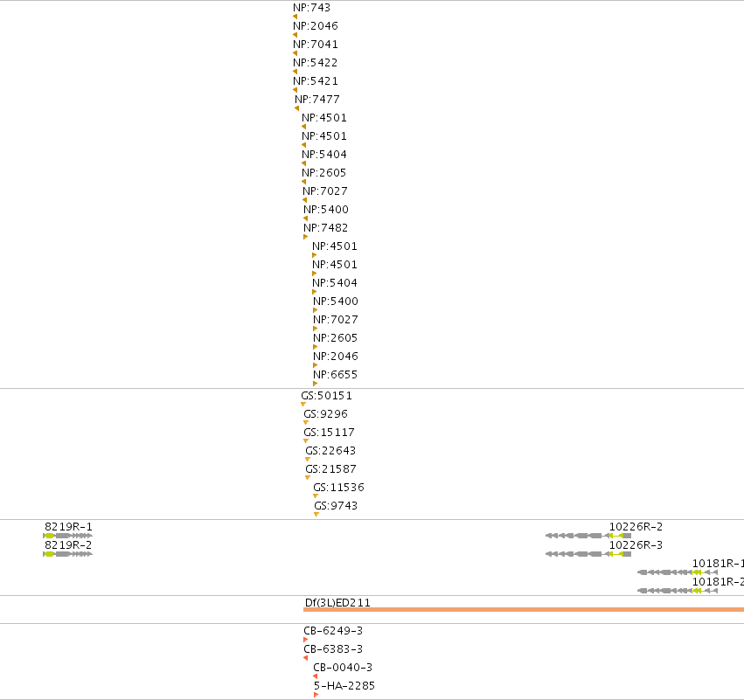Click the triangle marker below GS:9296
The width and height of the screenshot is (744, 700).
(306, 423)
